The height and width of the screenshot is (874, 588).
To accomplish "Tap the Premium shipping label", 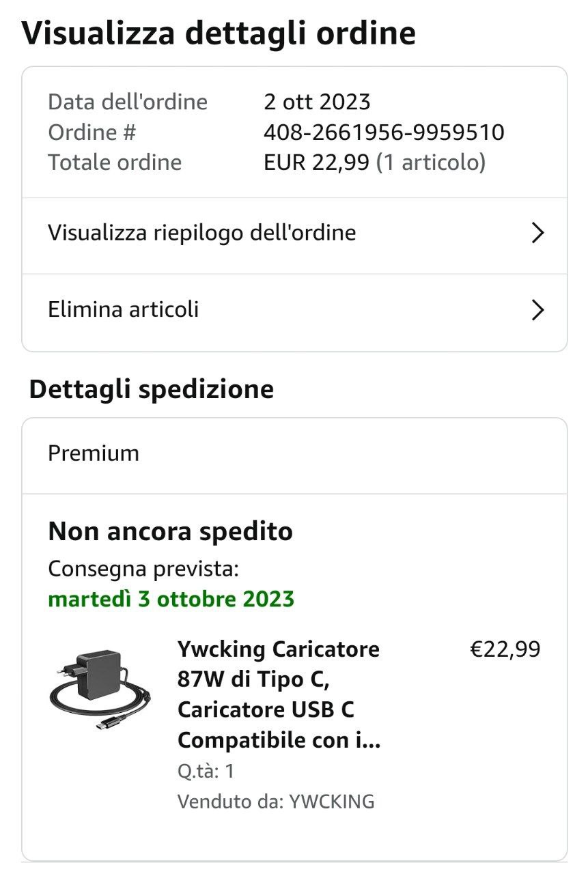I will click(x=94, y=453).
